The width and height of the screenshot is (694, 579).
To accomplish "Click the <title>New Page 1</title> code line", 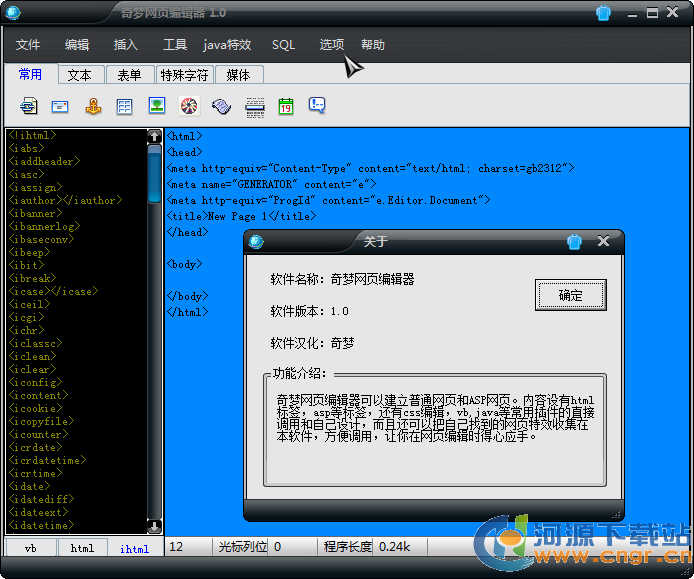I will (242, 216).
